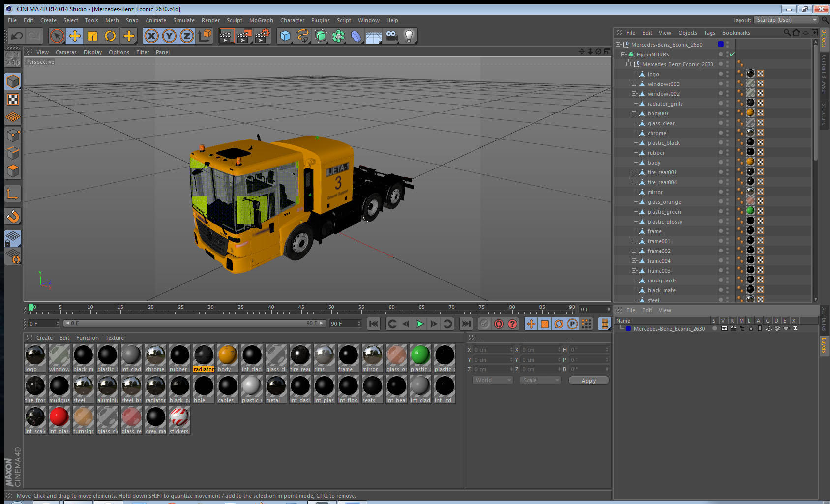Select the glass_orange object

coord(664,202)
